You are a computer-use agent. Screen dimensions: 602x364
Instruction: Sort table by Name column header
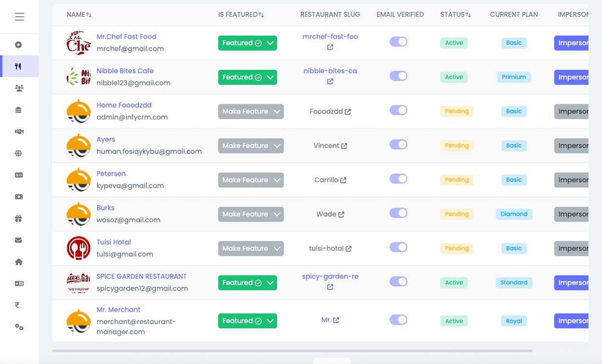click(x=79, y=15)
